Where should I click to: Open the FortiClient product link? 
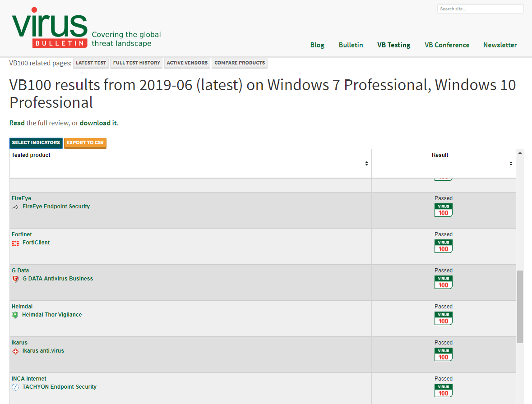[36, 242]
